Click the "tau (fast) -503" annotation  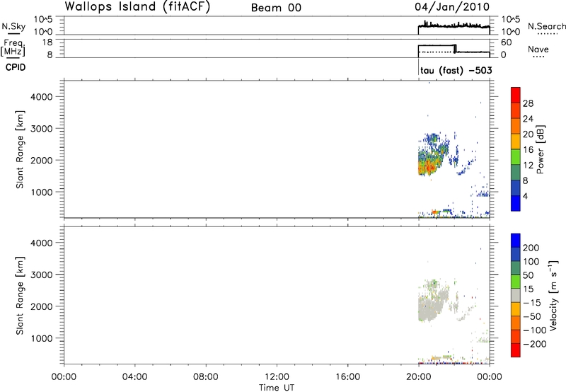(456, 71)
